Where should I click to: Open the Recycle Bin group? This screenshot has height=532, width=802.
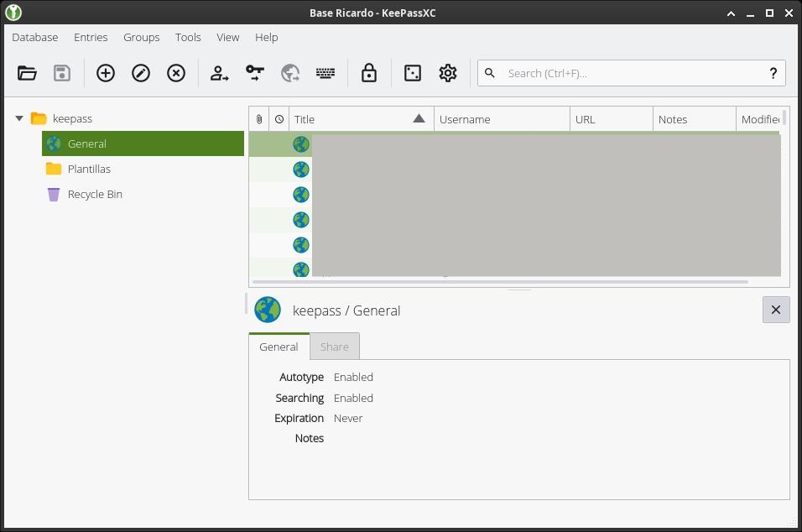(85, 195)
